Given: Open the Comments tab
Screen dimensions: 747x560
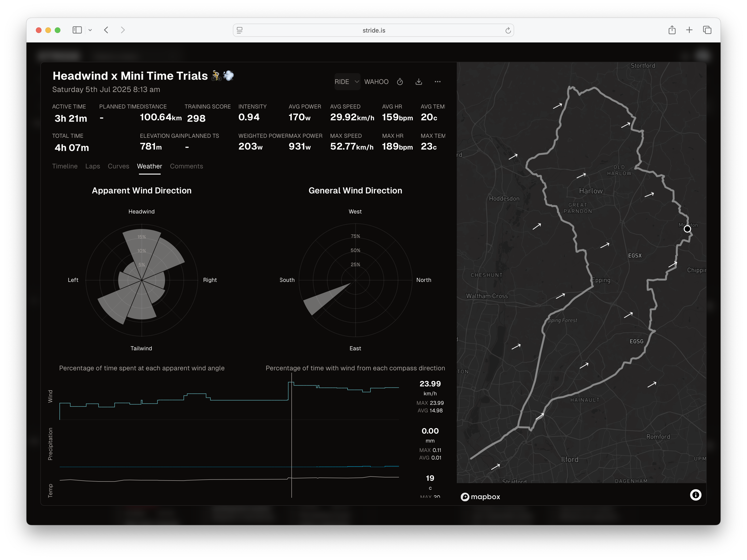Looking at the screenshot, I should pyautogui.click(x=186, y=166).
